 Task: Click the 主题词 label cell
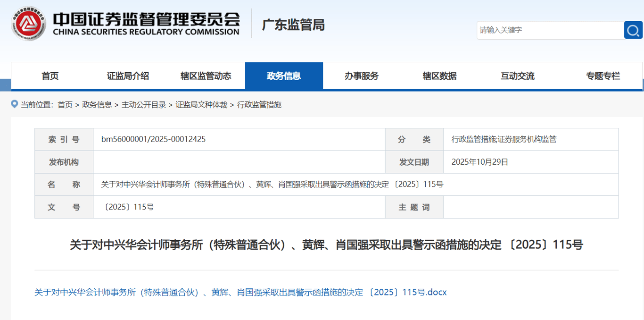point(414,207)
